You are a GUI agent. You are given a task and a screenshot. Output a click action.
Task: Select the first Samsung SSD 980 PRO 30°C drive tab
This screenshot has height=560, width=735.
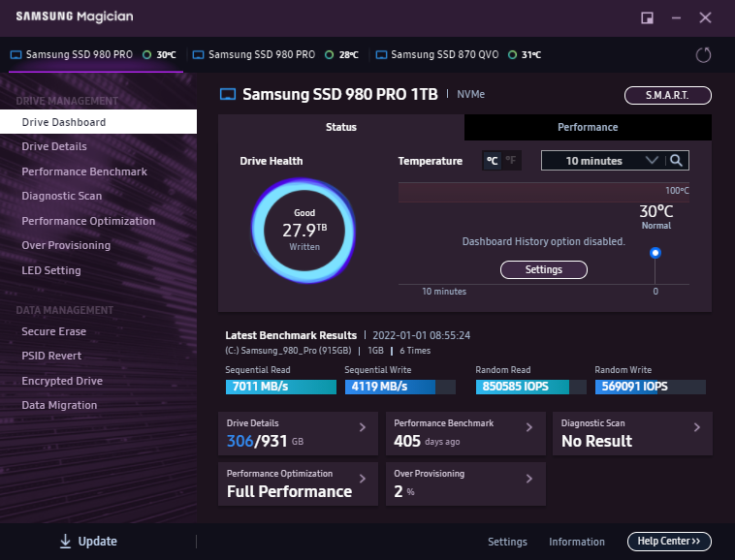coord(94,55)
